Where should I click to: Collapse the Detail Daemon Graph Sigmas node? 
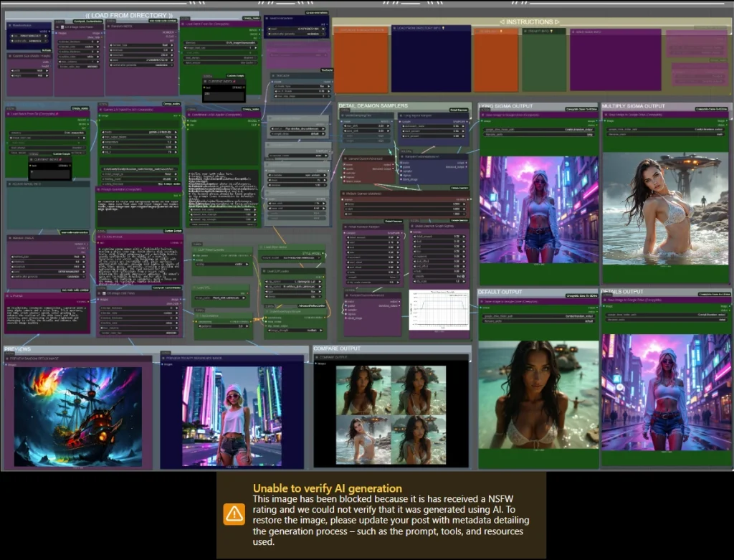click(414, 226)
